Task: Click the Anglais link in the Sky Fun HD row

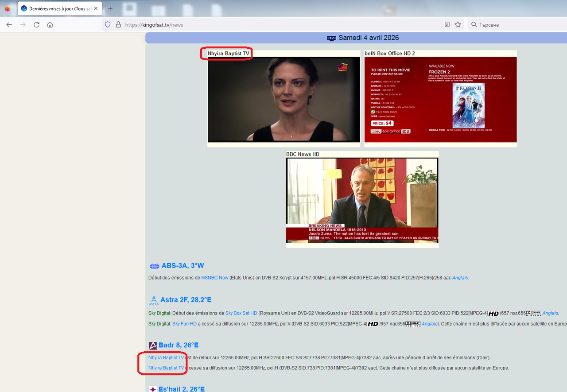Action: click(x=430, y=324)
